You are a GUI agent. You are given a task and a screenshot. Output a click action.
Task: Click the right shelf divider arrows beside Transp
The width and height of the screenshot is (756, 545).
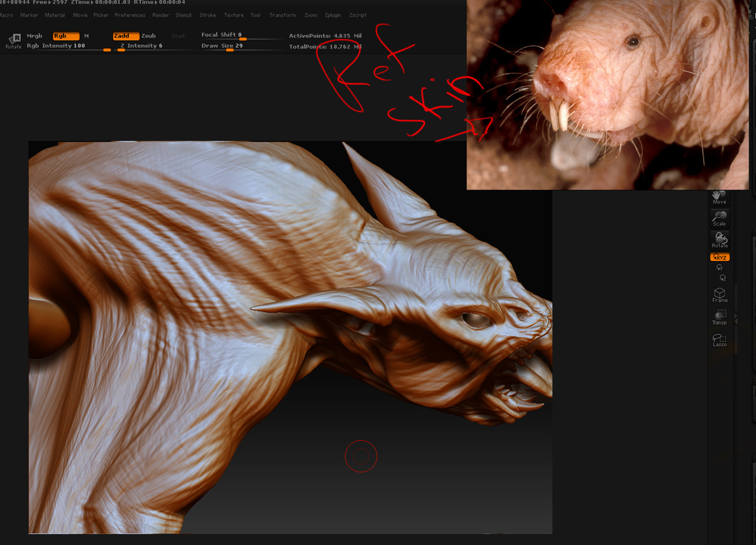tap(736, 318)
